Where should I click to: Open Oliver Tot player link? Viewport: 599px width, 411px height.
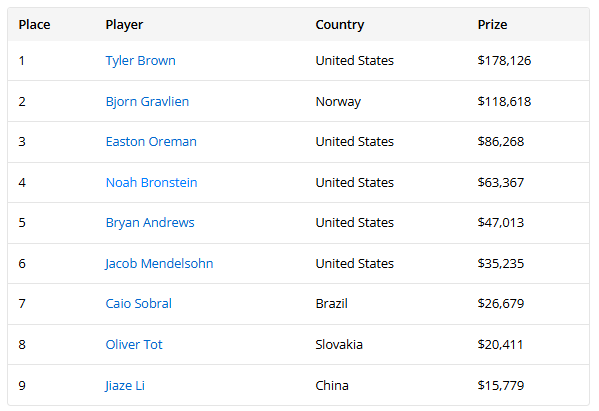134,345
